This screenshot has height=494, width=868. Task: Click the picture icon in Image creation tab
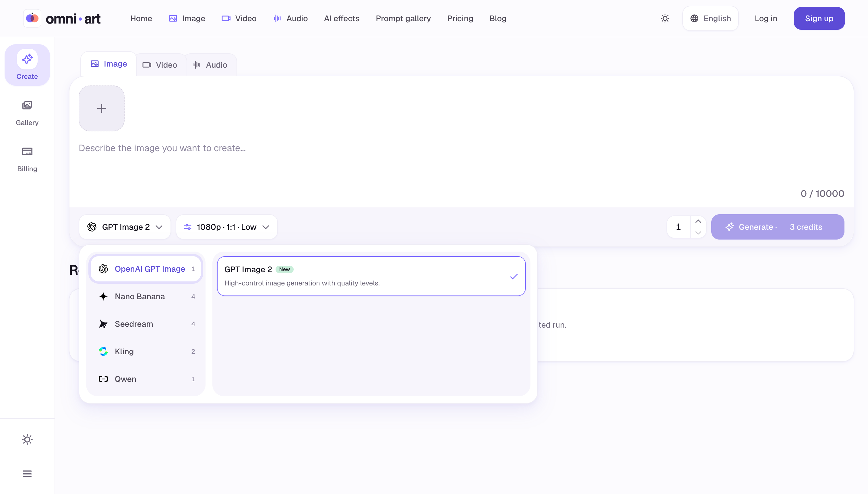(95, 64)
